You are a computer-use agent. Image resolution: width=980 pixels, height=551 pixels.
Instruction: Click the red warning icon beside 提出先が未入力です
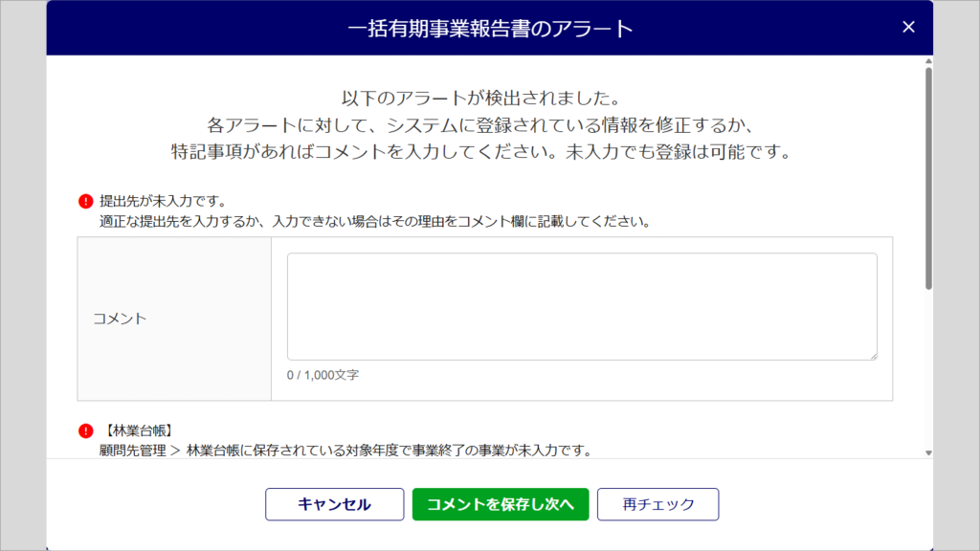click(x=85, y=201)
